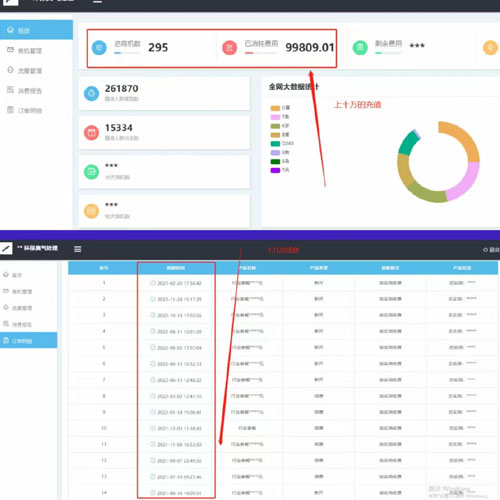Select row number 6 in the order table
This screenshot has height=500, width=500.
(x=104, y=363)
